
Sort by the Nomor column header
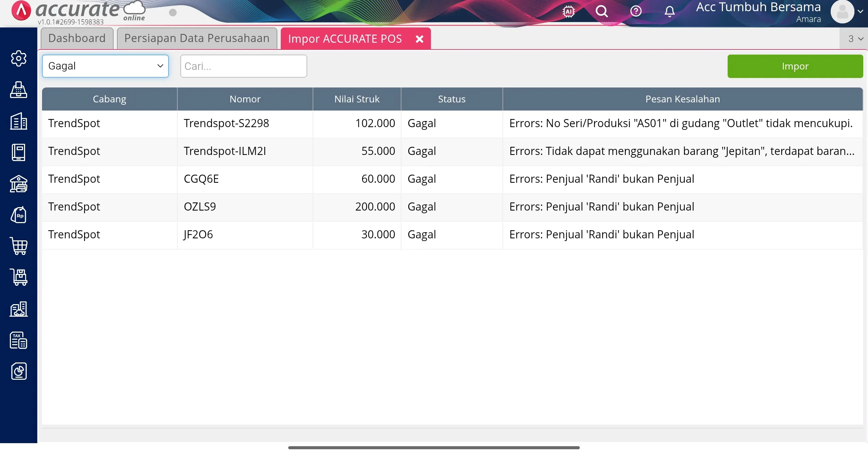tap(245, 99)
